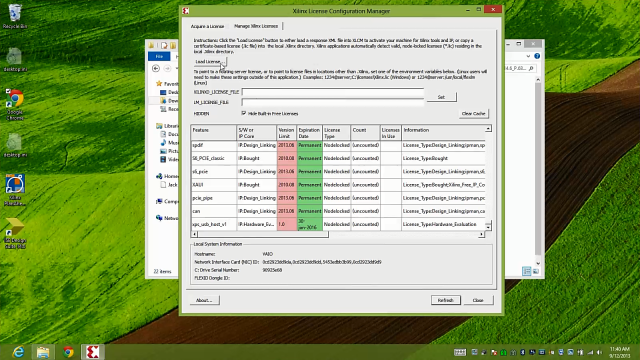Click license table scroll down arrow

[488, 226]
